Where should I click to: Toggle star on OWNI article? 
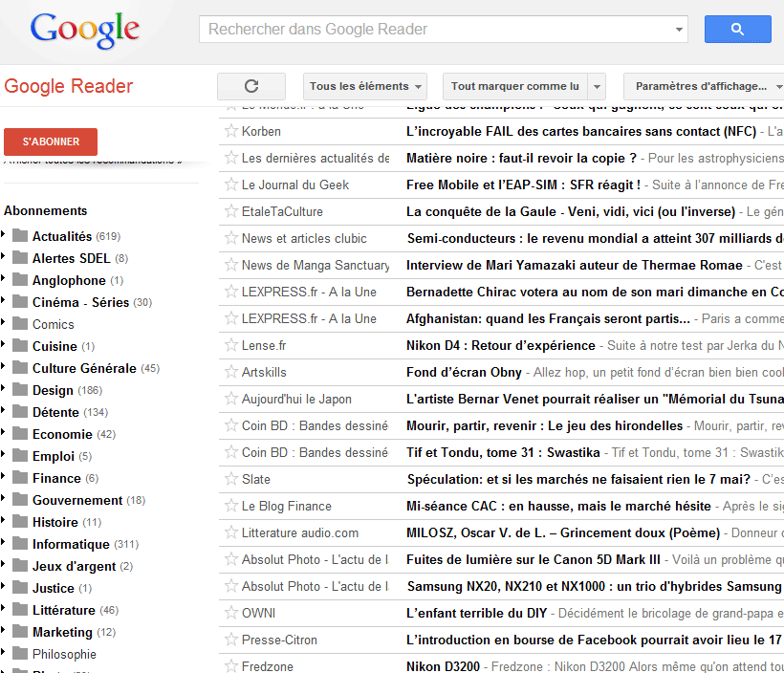point(230,613)
